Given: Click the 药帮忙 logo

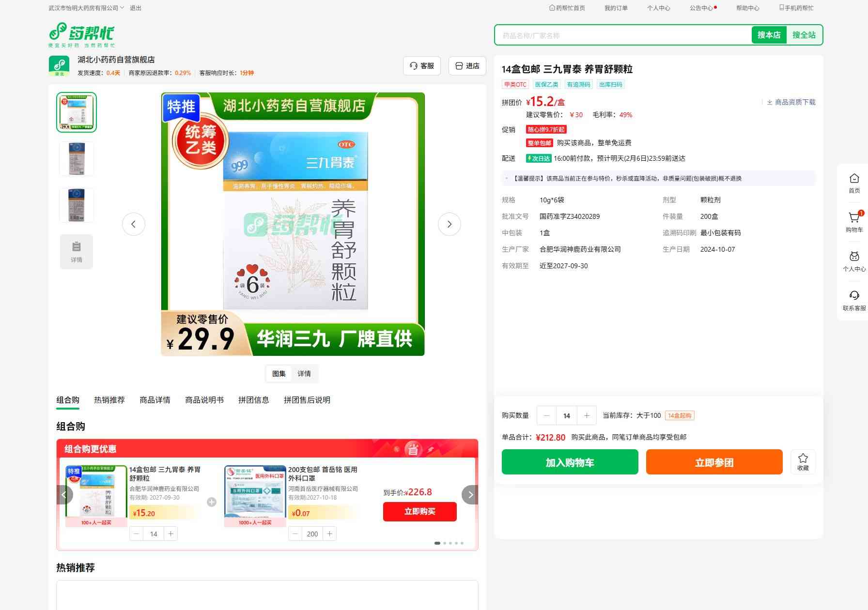Looking at the screenshot, I should pos(82,35).
